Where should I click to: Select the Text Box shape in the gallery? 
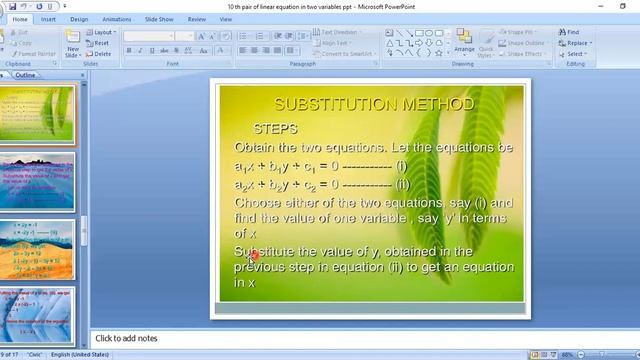(389, 33)
